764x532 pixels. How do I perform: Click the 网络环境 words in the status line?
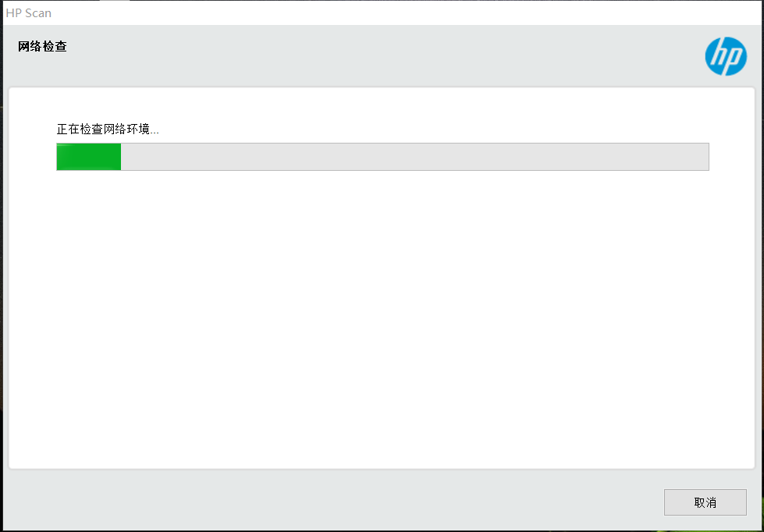126,129
